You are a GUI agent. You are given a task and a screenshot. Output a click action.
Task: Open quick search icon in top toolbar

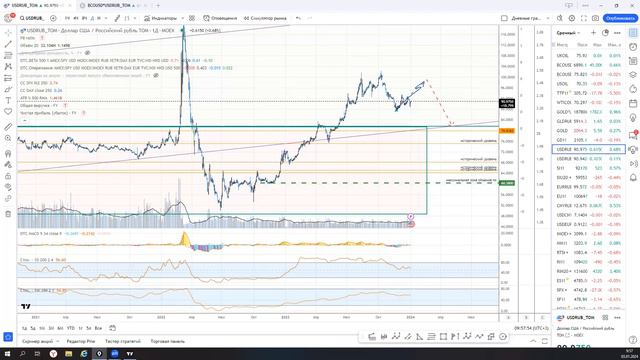pyautogui.click(x=560, y=18)
